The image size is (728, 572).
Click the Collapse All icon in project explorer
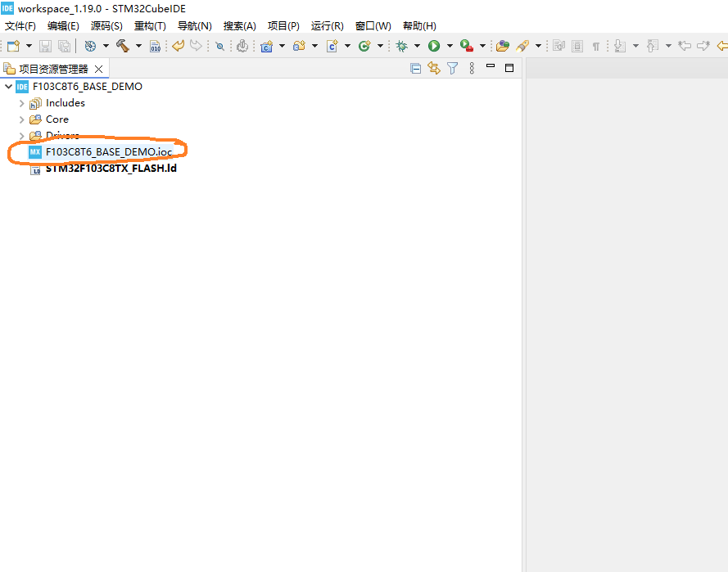tap(415, 69)
